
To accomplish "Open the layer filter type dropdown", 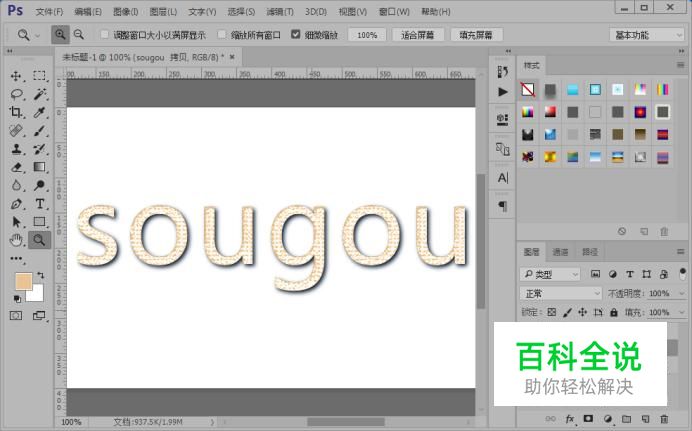I will [550, 274].
